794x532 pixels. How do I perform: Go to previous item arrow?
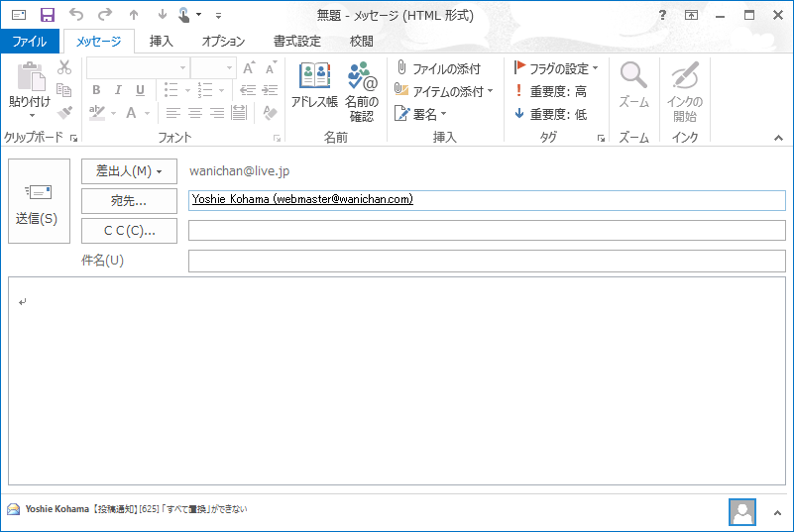click(134, 15)
